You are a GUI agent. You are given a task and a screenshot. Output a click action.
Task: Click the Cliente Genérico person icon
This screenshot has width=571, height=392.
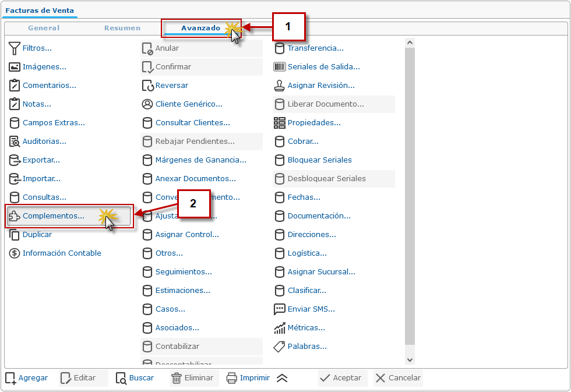point(147,104)
